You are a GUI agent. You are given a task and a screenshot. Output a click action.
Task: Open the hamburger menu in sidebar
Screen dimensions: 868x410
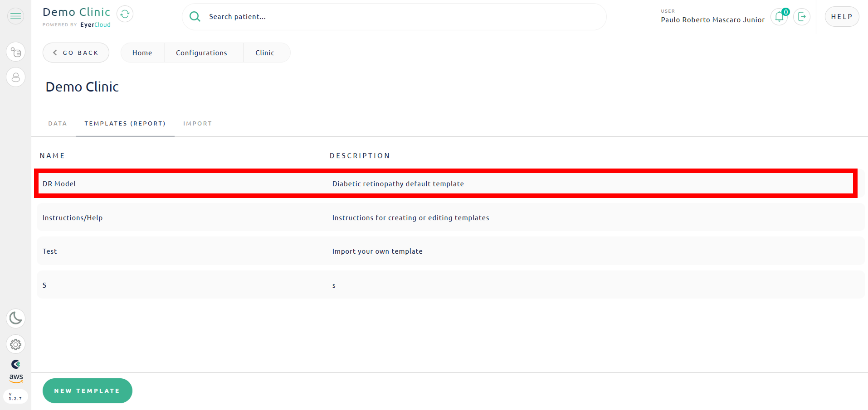15,16
